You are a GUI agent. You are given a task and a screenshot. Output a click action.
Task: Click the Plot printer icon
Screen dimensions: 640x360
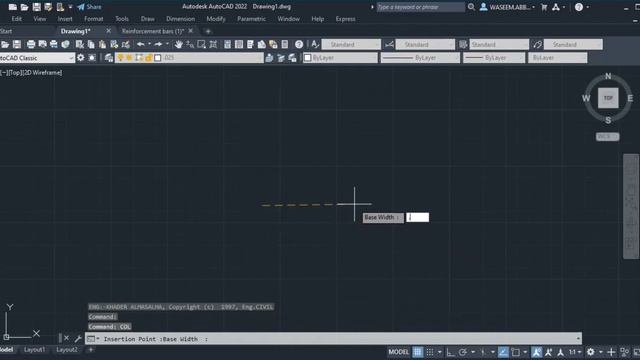31,44
